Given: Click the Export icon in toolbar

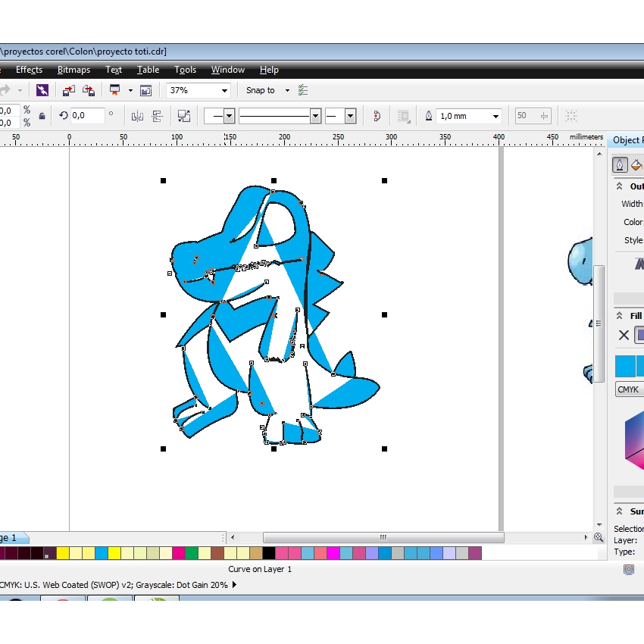Looking at the screenshot, I should click(x=89, y=90).
